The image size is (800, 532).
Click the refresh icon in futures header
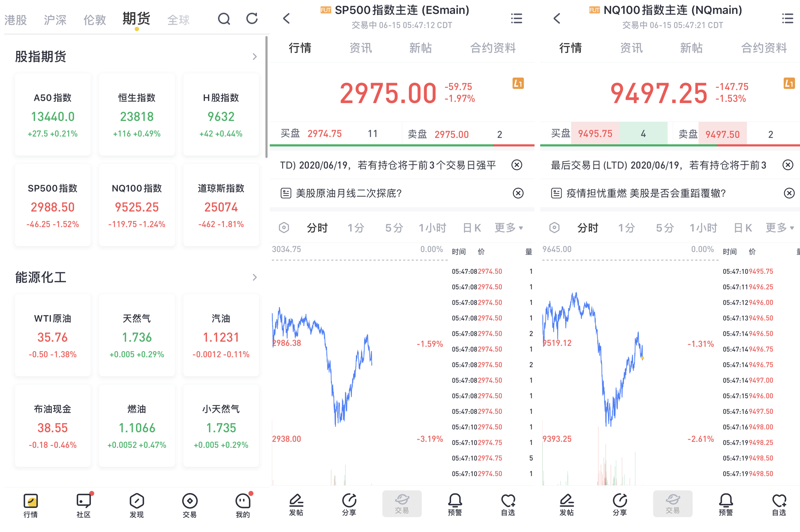click(252, 18)
